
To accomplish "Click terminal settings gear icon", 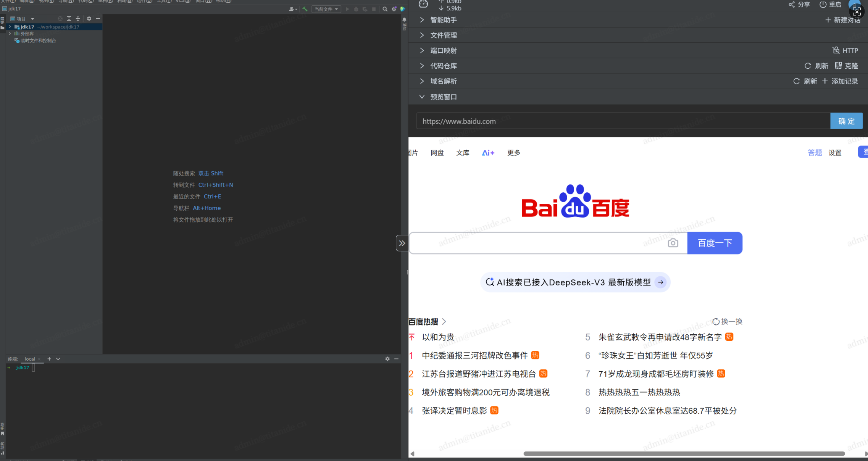I will [387, 359].
